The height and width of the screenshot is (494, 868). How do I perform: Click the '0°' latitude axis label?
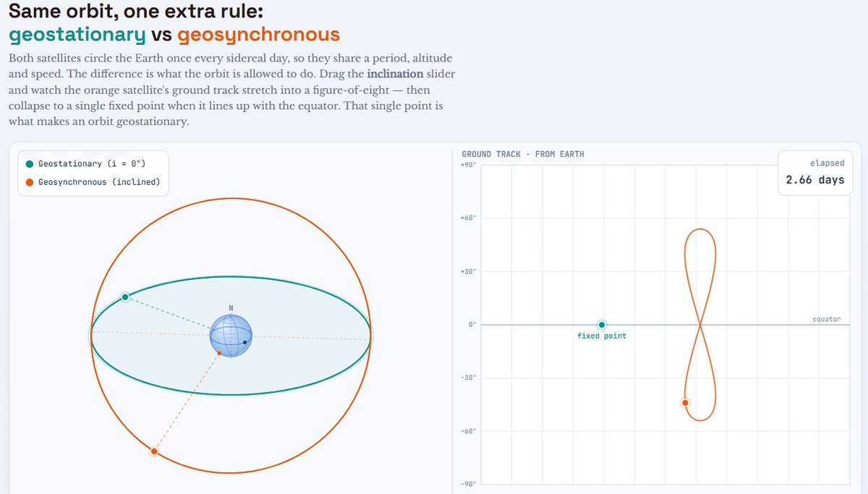pos(471,325)
